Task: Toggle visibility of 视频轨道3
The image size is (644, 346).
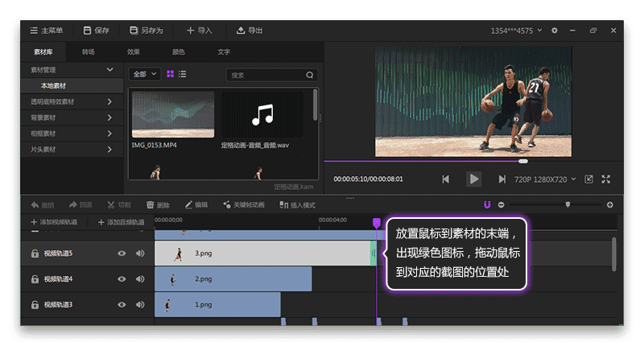Action: [122, 305]
